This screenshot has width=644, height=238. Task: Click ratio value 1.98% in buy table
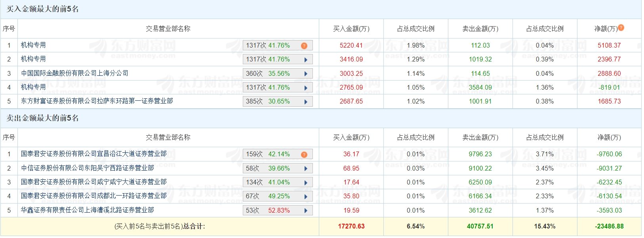[x=415, y=46]
